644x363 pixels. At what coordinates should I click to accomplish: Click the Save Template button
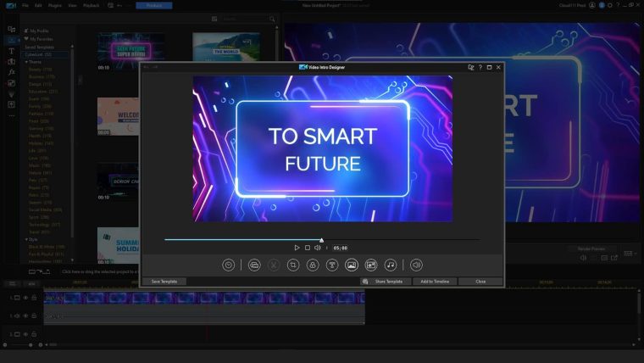(164, 282)
